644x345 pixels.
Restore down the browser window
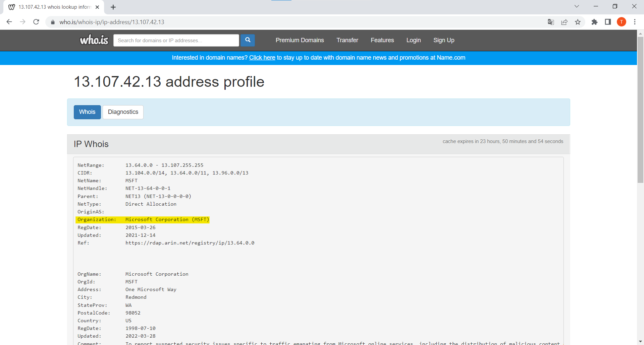point(615,6)
